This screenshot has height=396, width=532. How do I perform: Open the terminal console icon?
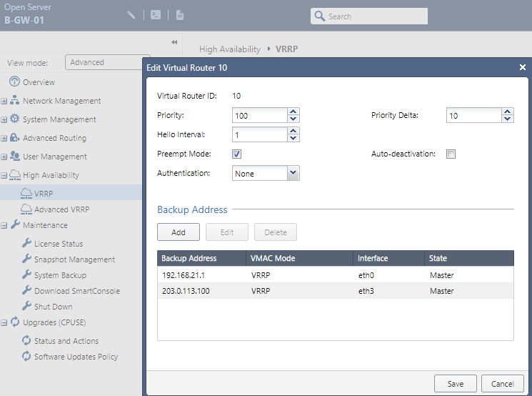coord(156,15)
